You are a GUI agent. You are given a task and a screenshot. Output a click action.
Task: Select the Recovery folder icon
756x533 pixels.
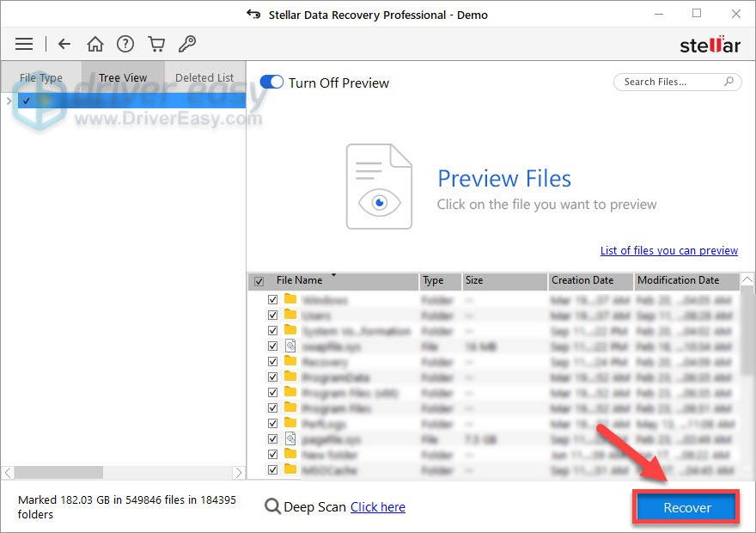pyautogui.click(x=290, y=361)
